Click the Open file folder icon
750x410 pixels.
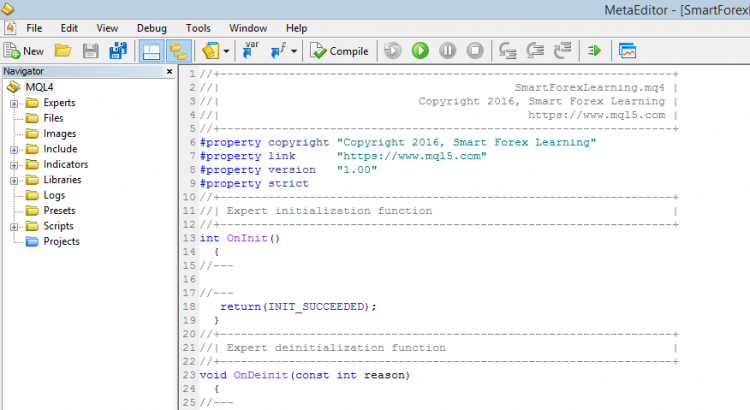point(62,50)
